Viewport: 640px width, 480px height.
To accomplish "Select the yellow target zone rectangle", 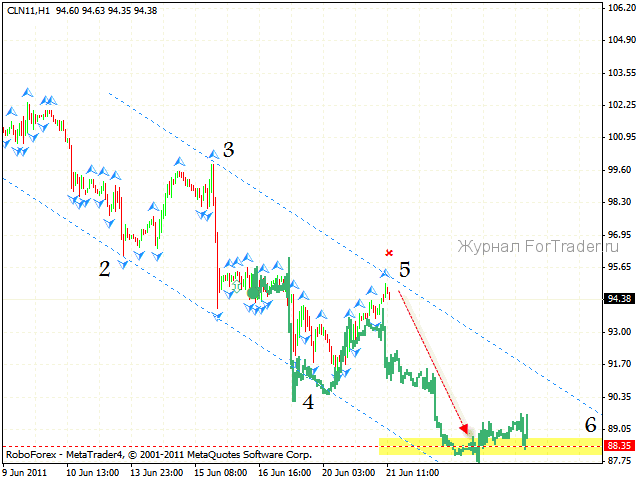I will coord(491,447).
